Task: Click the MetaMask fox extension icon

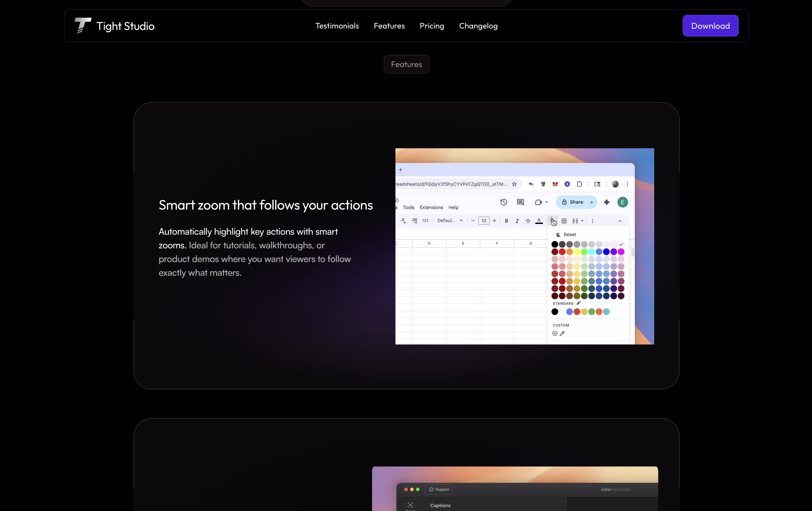Action: click(555, 184)
